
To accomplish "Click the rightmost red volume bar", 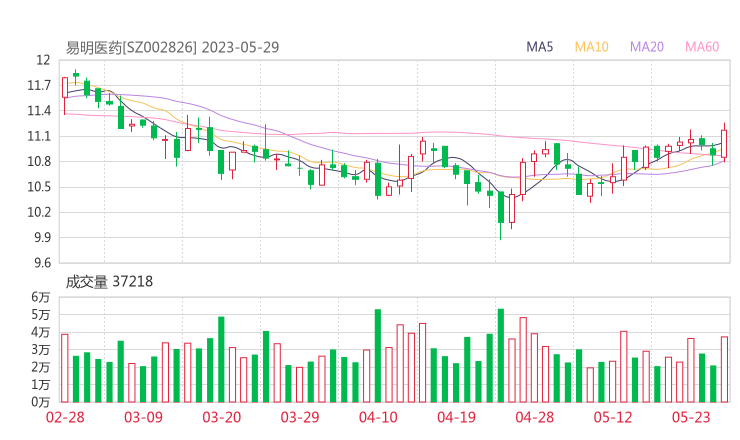I will (x=724, y=369).
